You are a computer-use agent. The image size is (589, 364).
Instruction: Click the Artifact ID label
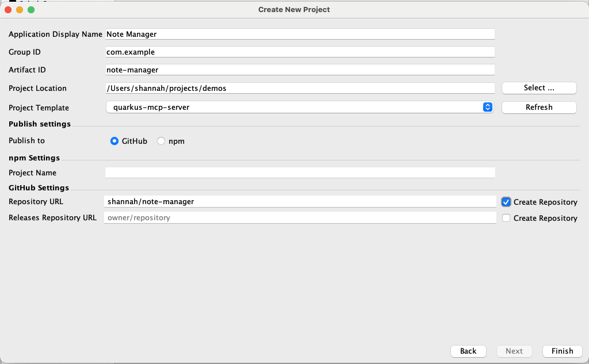[x=27, y=70]
